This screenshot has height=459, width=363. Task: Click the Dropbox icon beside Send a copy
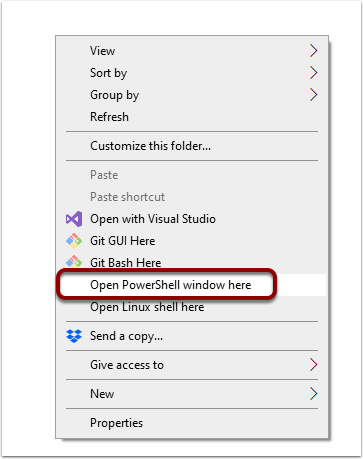pyautogui.click(x=74, y=336)
